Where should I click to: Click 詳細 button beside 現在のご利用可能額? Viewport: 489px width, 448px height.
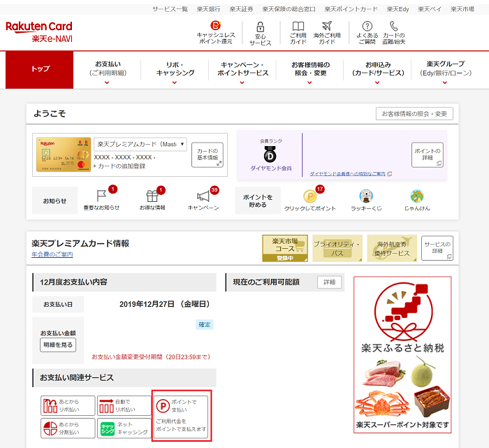329,282
